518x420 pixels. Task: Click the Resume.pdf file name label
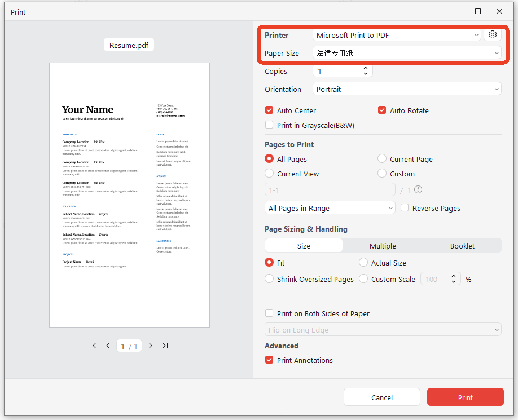click(x=129, y=45)
